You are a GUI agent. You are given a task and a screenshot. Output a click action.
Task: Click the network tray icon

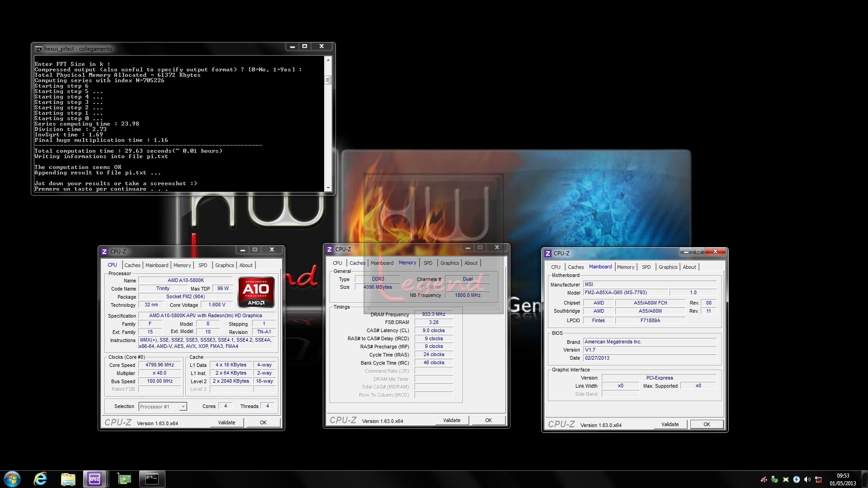819,479
